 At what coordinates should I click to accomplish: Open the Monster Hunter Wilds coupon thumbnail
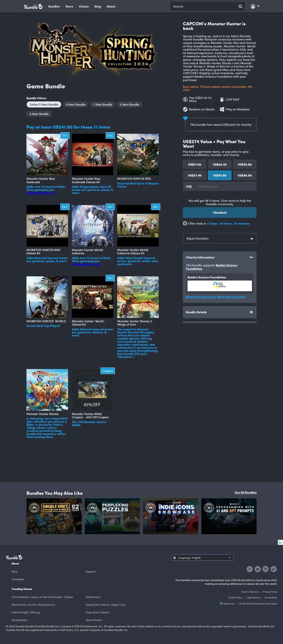[93, 390]
